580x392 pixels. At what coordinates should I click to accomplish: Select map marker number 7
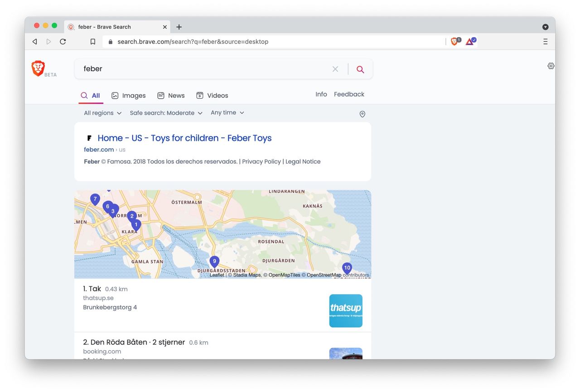point(95,199)
